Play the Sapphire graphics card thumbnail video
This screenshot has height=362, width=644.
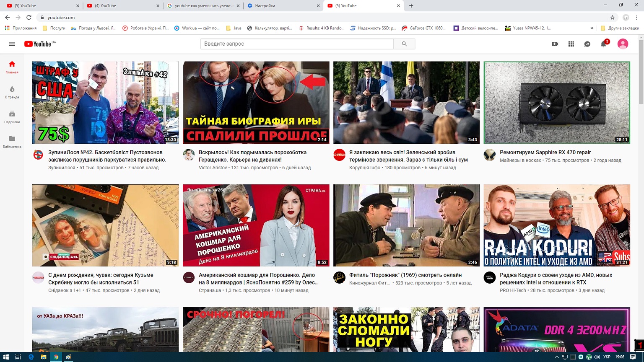[x=557, y=103]
